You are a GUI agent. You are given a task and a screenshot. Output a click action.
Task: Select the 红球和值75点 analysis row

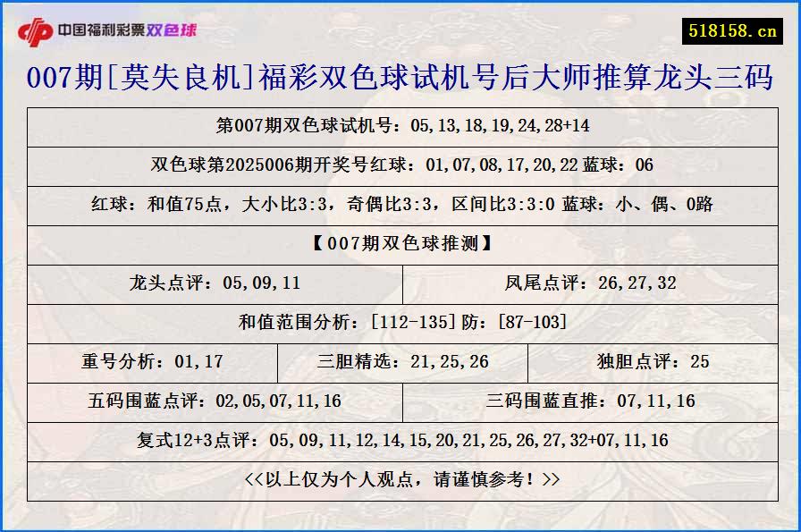(400, 203)
